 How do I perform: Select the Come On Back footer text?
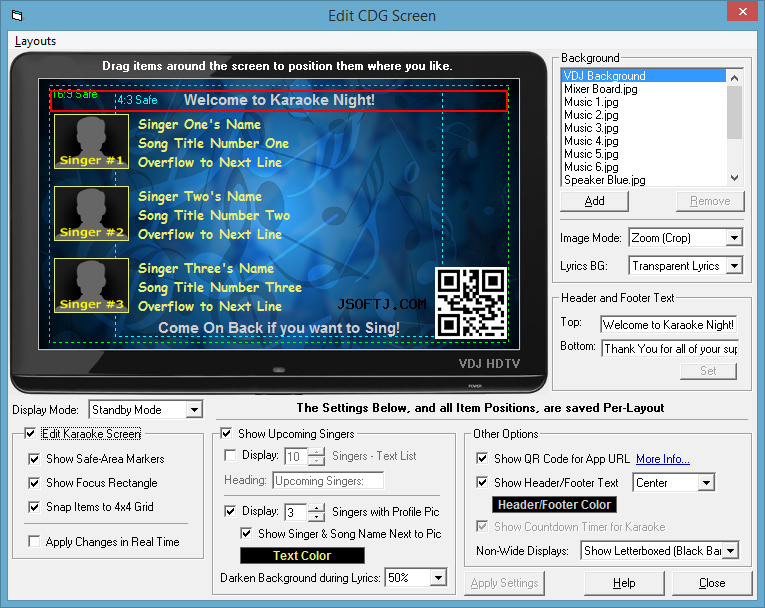point(279,328)
